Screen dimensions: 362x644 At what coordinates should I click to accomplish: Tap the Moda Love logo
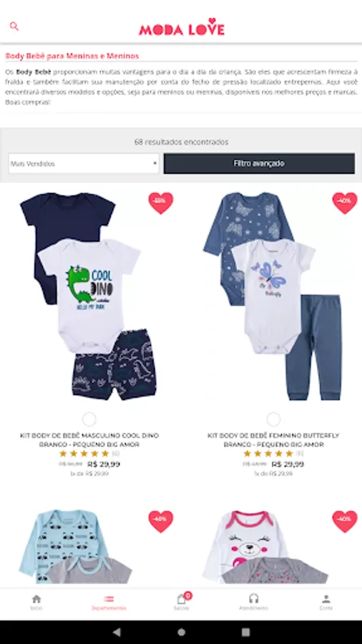click(x=182, y=27)
